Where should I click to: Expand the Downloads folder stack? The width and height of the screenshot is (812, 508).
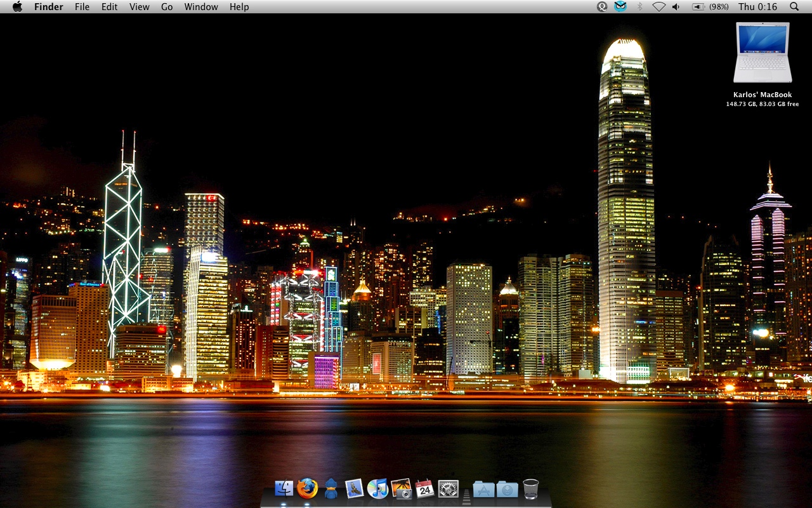click(507, 489)
